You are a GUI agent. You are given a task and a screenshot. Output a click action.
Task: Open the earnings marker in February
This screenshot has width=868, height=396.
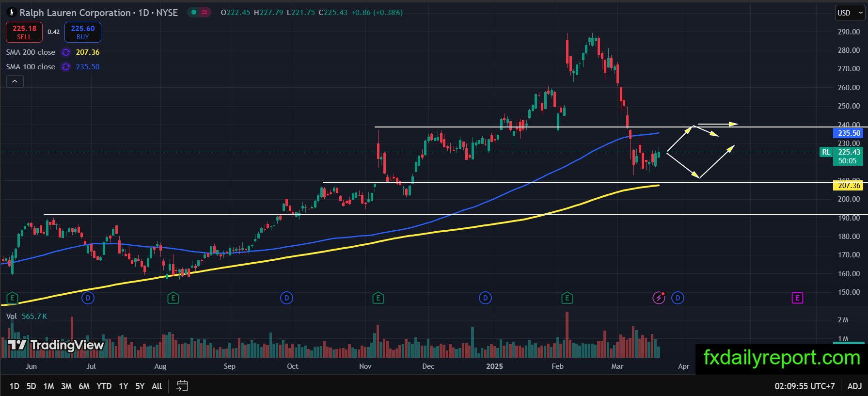point(567,298)
